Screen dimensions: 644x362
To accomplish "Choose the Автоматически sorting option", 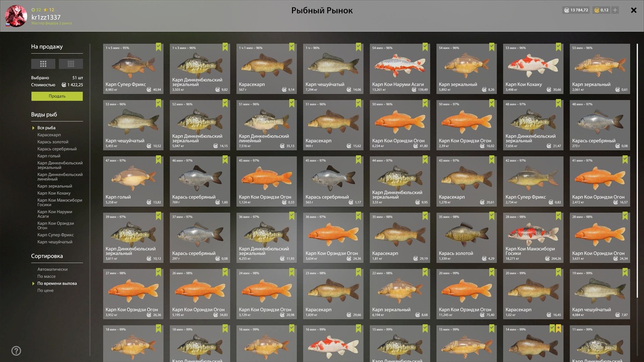I will click(53, 269).
